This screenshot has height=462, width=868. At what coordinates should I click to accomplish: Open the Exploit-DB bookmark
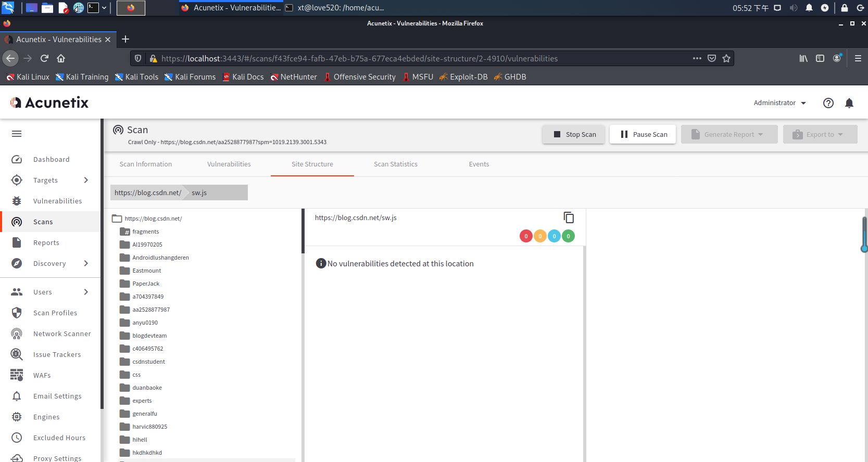(x=463, y=77)
